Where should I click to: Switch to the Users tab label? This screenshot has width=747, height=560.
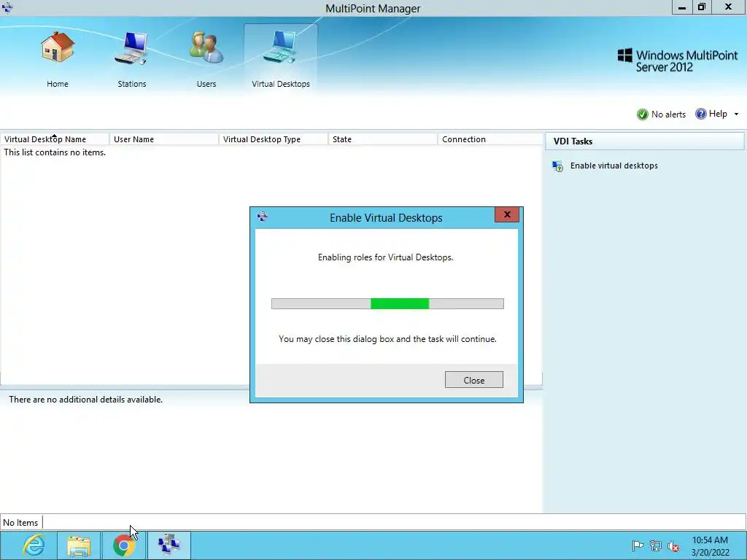[x=206, y=84]
